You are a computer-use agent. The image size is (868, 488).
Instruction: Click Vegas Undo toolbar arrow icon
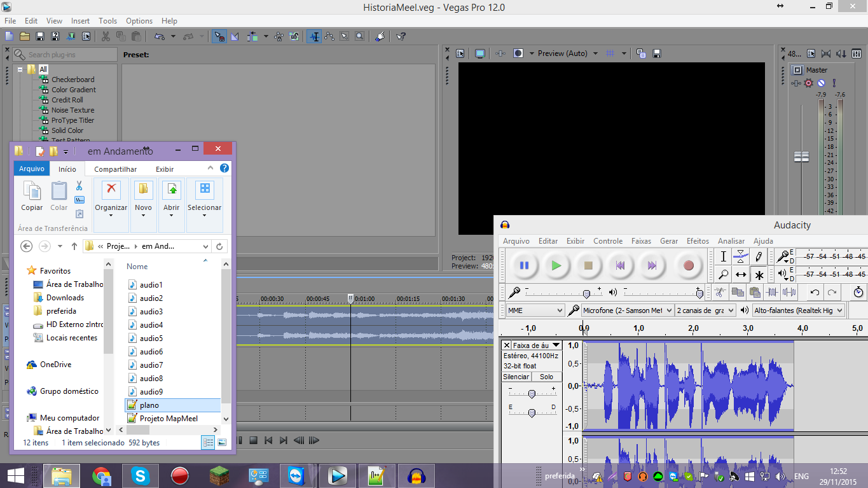click(x=159, y=36)
